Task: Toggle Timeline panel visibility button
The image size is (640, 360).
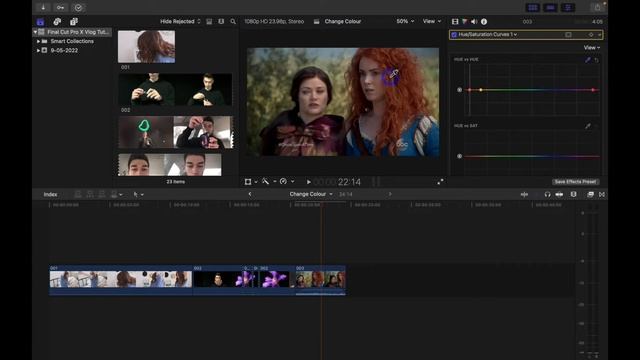Action: point(550,7)
